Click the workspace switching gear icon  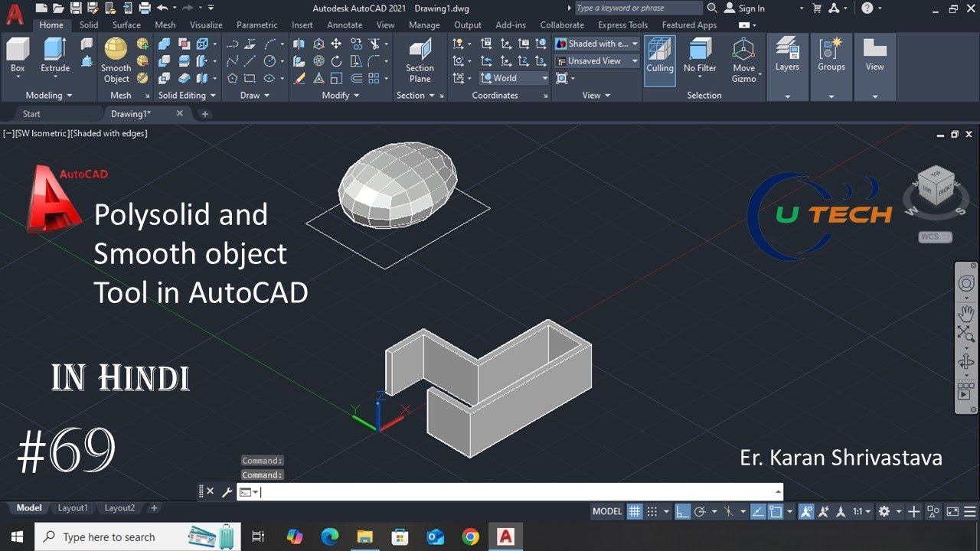[x=884, y=511]
